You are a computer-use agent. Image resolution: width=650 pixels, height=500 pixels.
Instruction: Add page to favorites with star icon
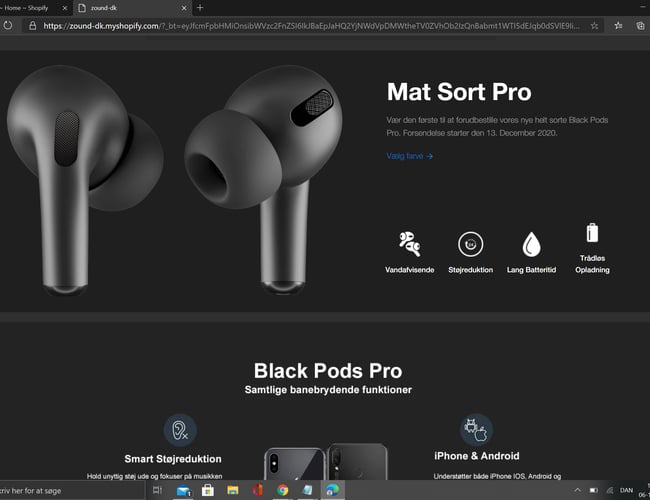pyautogui.click(x=595, y=25)
